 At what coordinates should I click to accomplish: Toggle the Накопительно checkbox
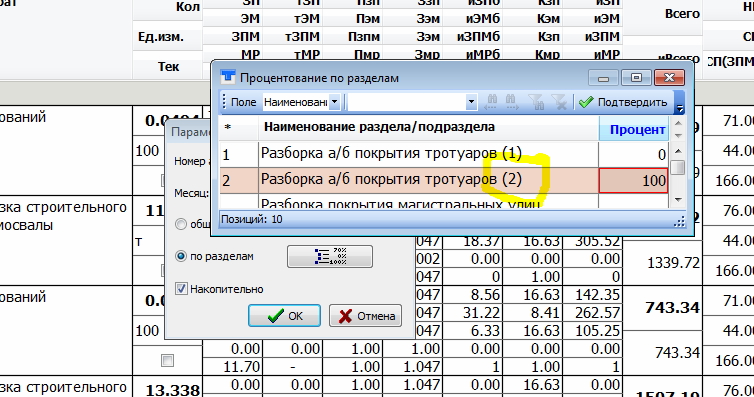click(181, 289)
